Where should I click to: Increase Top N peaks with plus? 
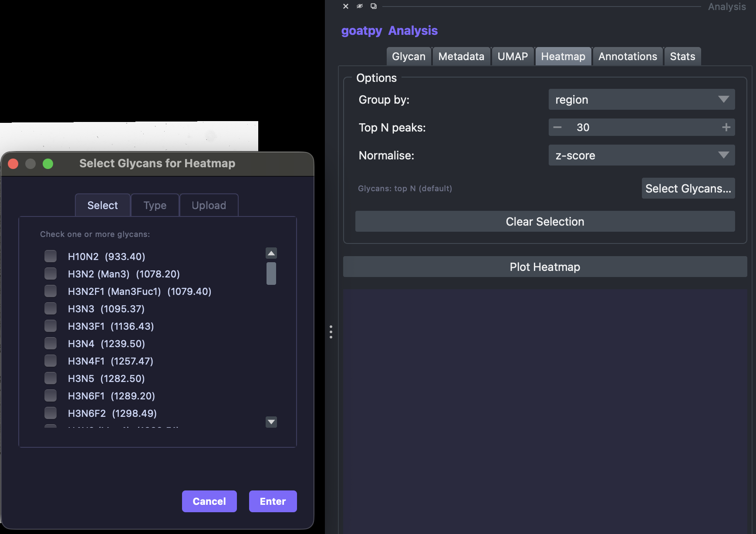726,127
